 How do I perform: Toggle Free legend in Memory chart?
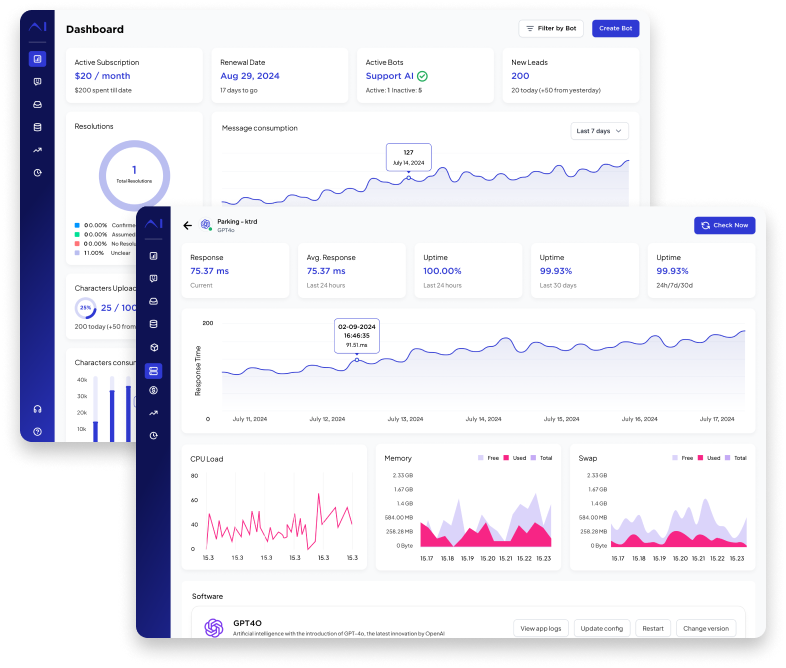pos(488,458)
